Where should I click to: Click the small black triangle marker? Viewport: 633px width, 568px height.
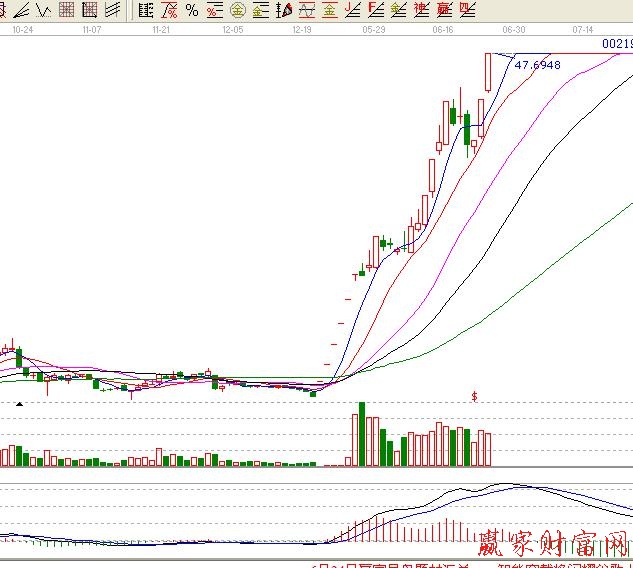pos(18,403)
